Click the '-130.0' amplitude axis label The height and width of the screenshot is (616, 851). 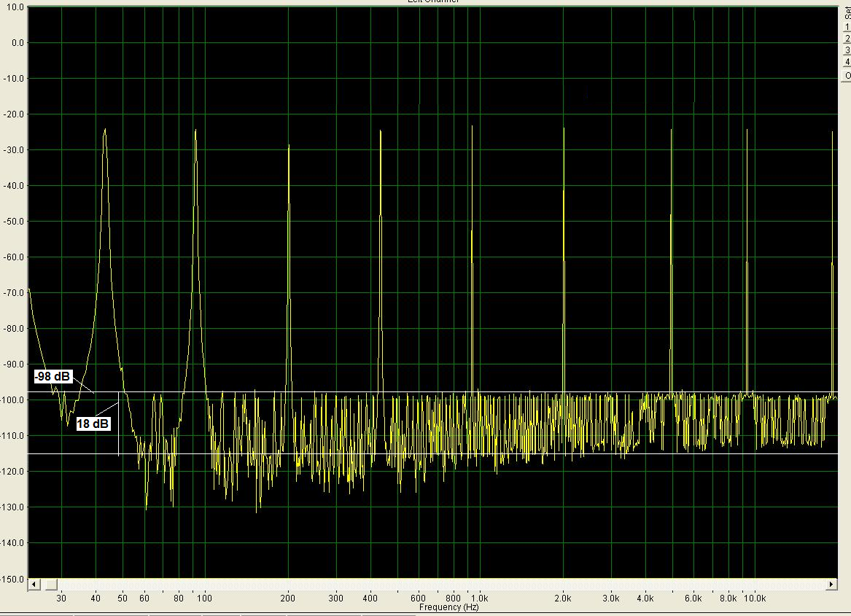(x=13, y=507)
